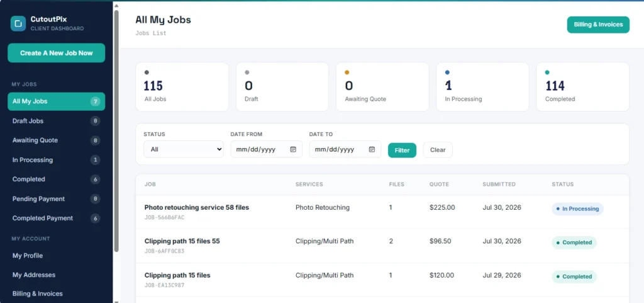Open calendar picker in Date To field
644x303 pixels.
pyautogui.click(x=372, y=149)
